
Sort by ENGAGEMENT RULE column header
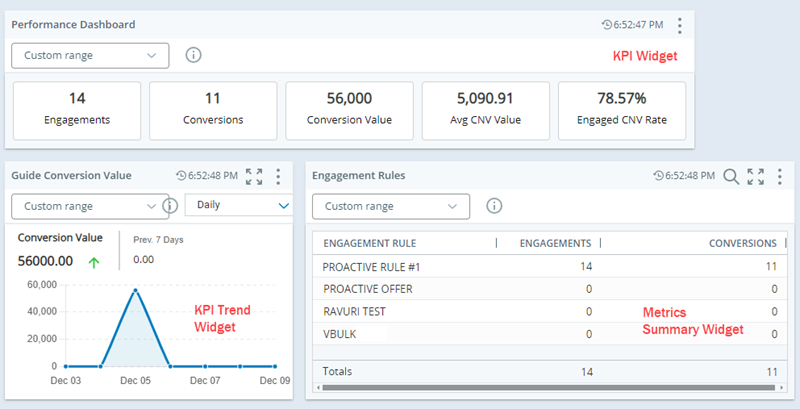pos(370,243)
